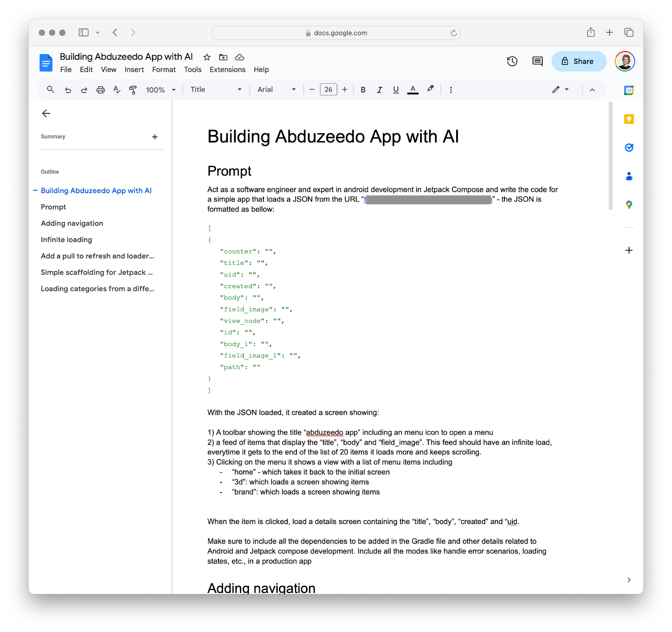Go to Loading categories outline entry
The image size is (672, 632).
97,289
